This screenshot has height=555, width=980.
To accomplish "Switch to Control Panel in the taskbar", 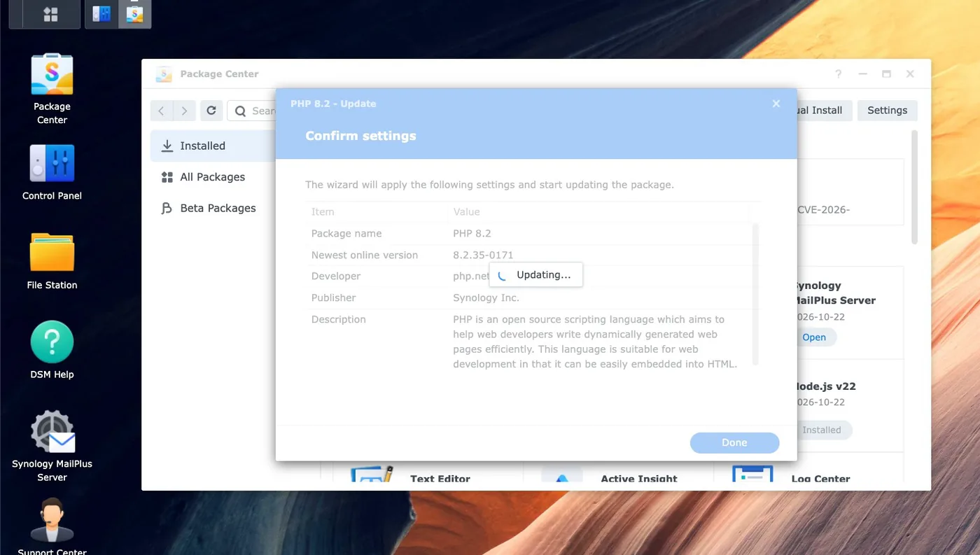I will 101,14.
